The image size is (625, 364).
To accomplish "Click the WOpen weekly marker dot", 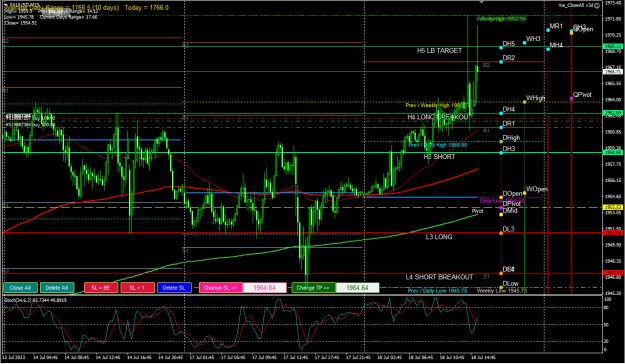I will pos(525,193).
